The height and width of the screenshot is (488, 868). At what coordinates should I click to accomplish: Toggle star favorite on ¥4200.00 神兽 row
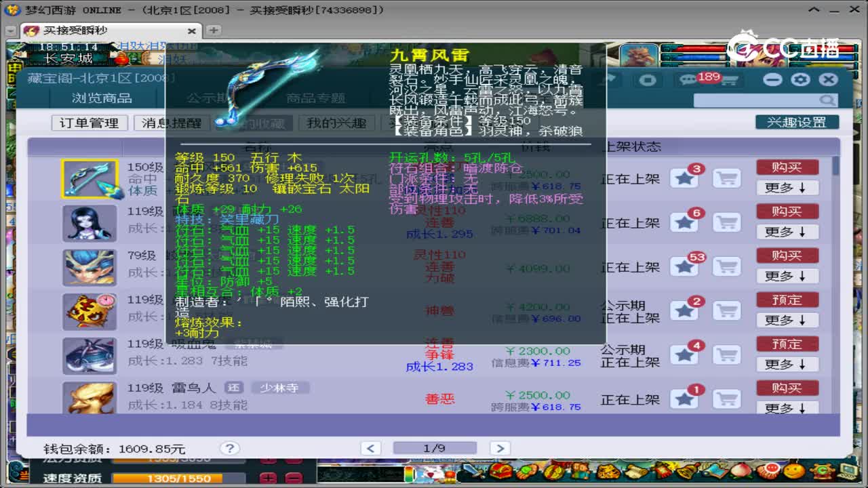pos(684,310)
